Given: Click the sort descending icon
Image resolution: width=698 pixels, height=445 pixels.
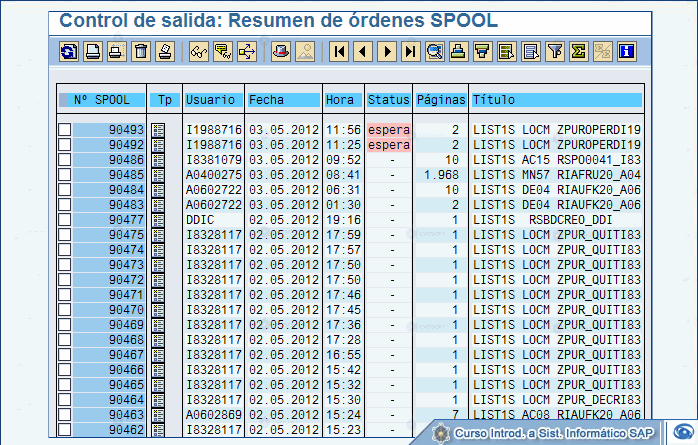Looking at the screenshot, I should tap(483, 52).
